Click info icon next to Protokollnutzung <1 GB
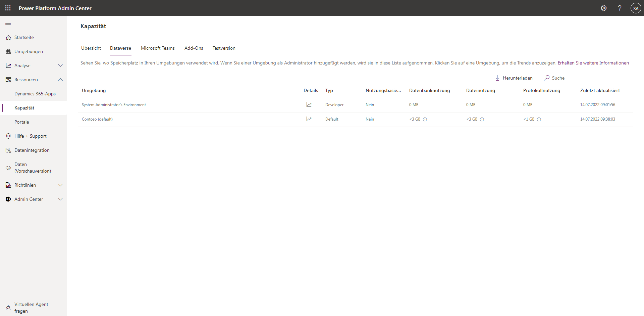This screenshot has height=316, width=644. click(539, 120)
